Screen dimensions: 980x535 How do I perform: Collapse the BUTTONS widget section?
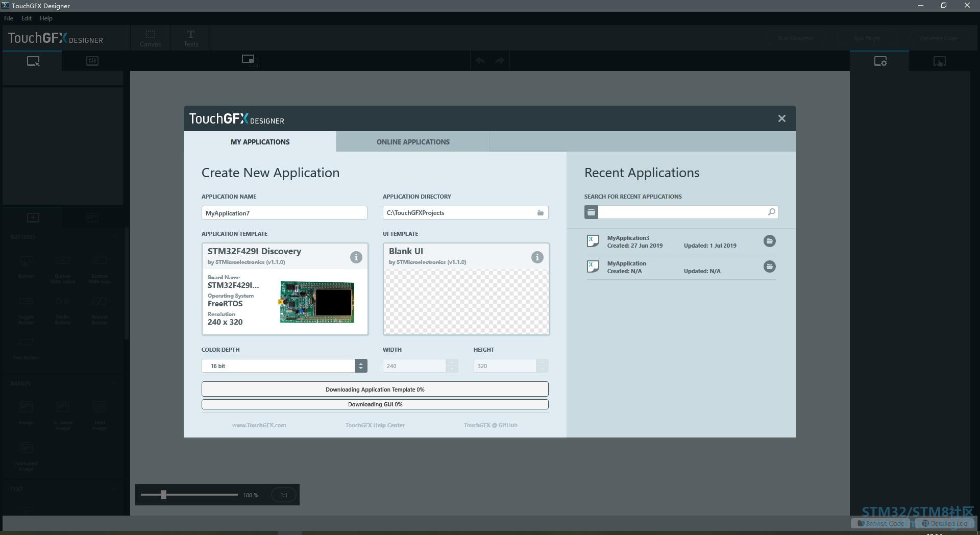pyautogui.click(x=115, y=237)
